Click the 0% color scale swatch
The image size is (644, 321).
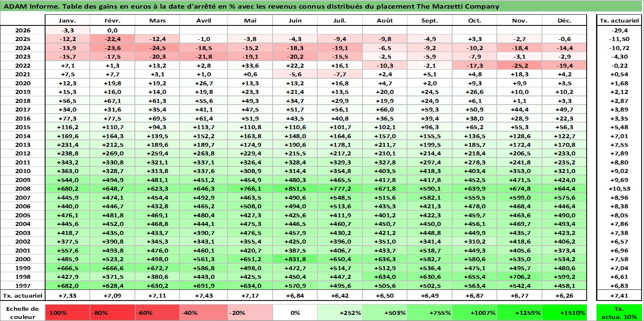(295, 312)
